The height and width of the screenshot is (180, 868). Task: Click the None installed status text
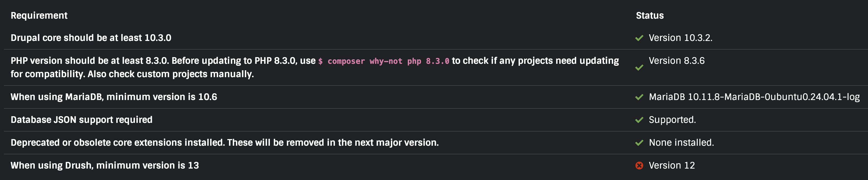681,142
